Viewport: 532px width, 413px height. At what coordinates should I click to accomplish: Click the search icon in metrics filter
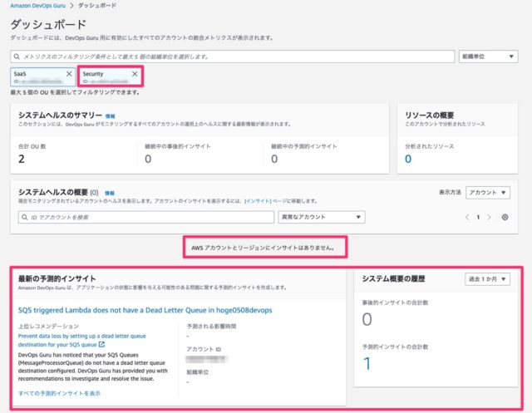point(17,57)
